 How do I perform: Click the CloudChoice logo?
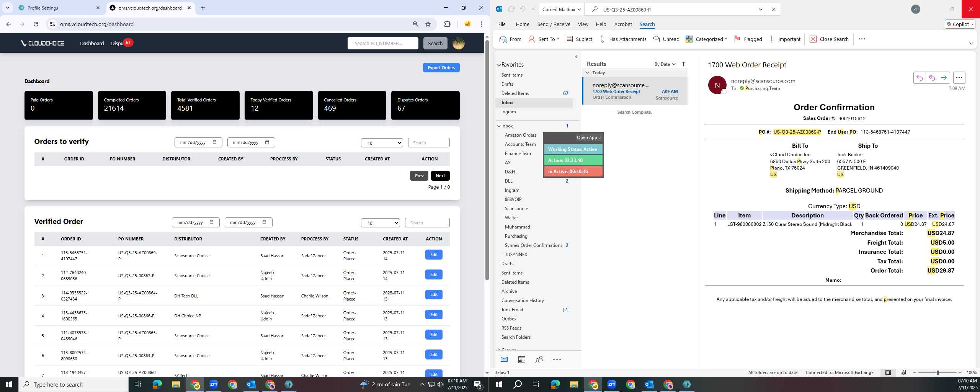42,43
